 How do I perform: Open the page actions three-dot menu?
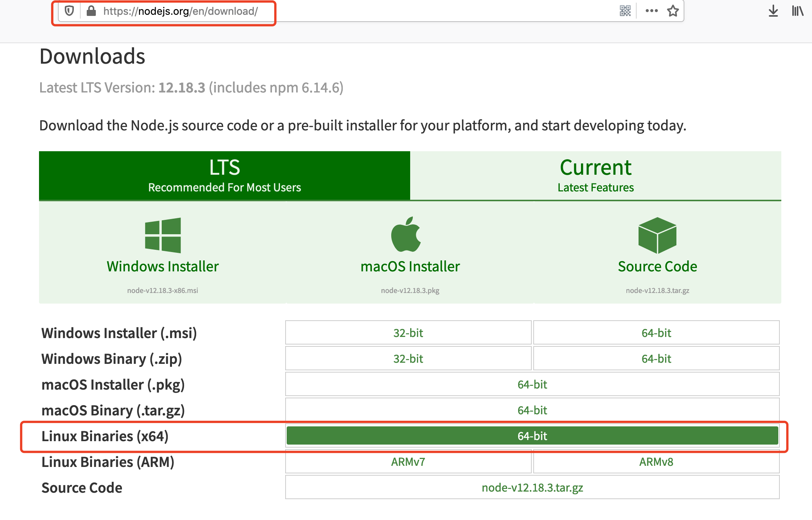click(x=651, y=11)
